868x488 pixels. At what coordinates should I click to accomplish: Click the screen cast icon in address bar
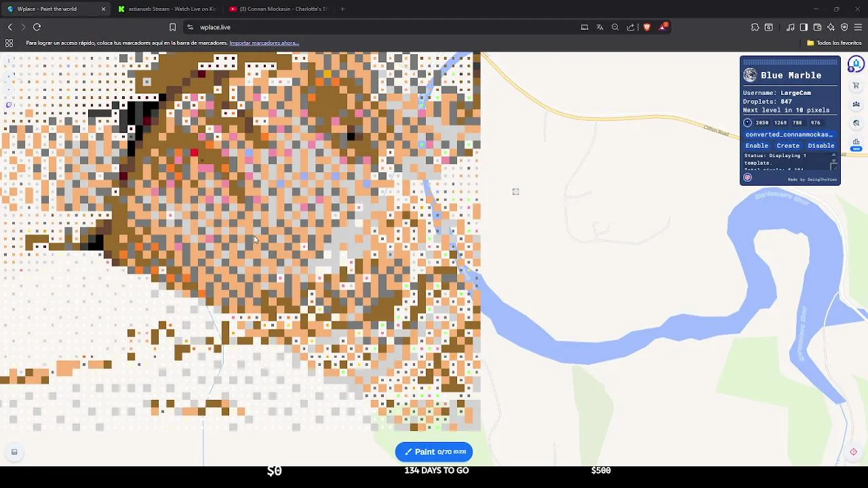pos(585,27)
